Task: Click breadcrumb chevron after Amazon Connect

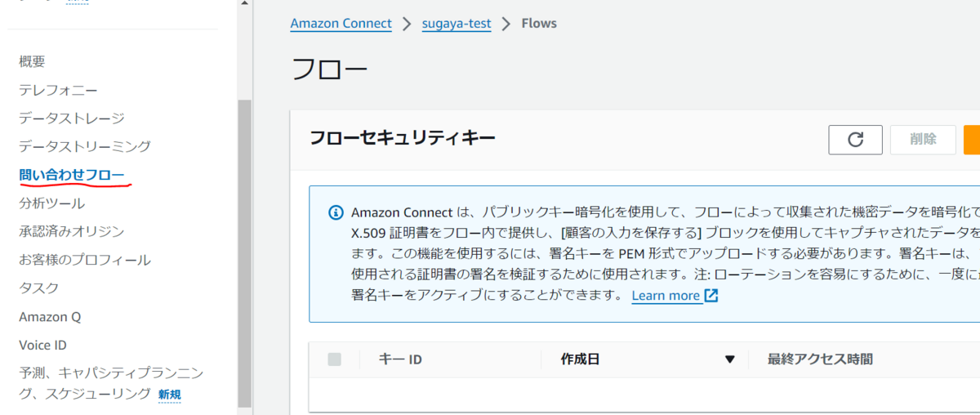Action: click(407, 24)
